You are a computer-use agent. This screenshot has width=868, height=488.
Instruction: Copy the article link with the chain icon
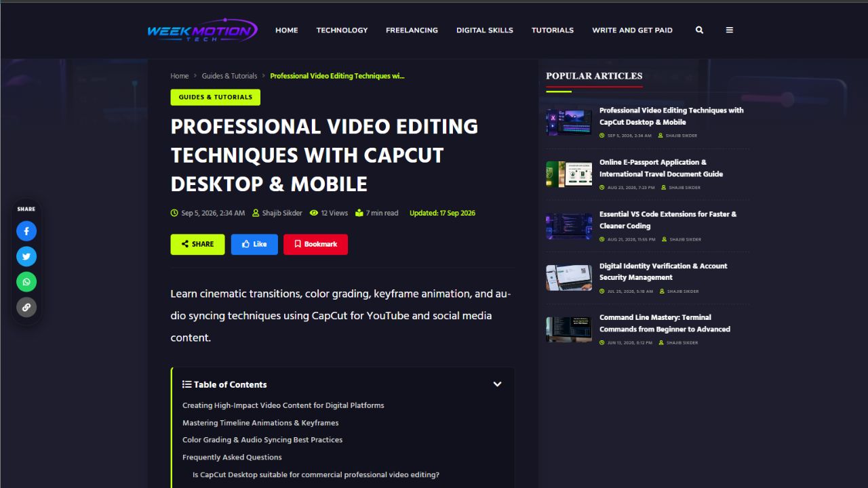point(26,307)
